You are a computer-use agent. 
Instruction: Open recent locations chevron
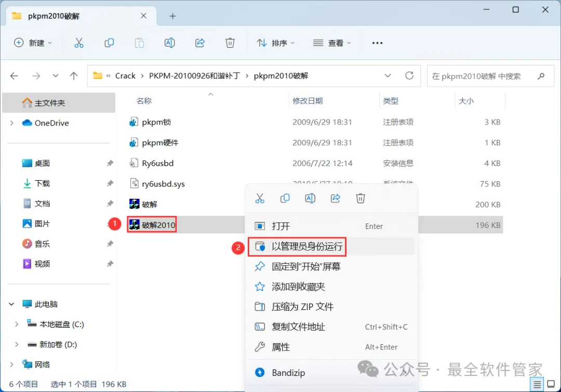[x=56, y=76]
